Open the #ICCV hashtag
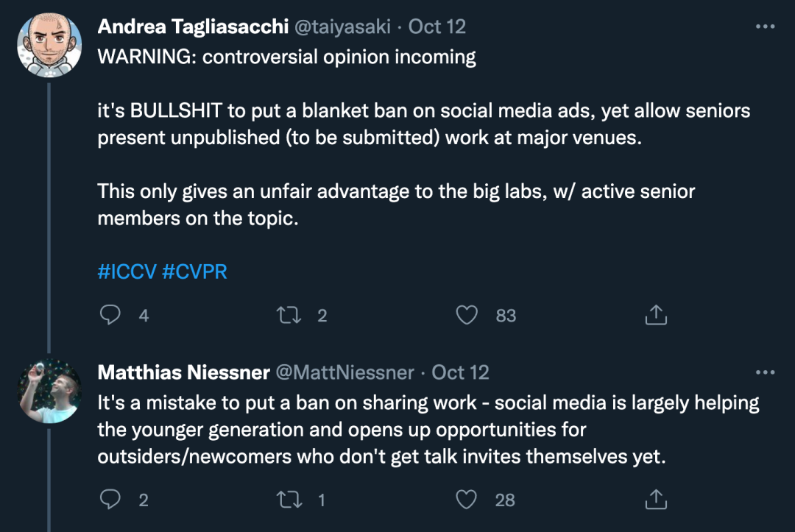Image resolution: width=795 pixels, height=532 pixels. [127, 272]
